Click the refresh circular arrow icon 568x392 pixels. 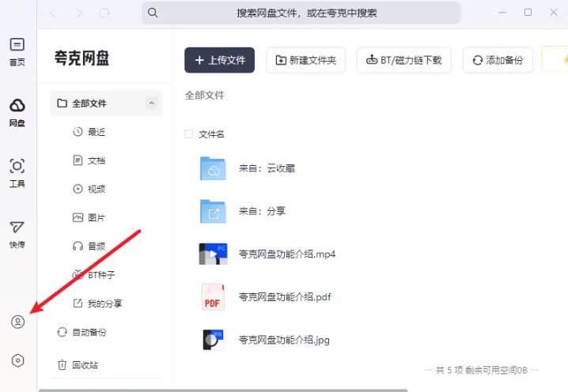tap(104, 13)
